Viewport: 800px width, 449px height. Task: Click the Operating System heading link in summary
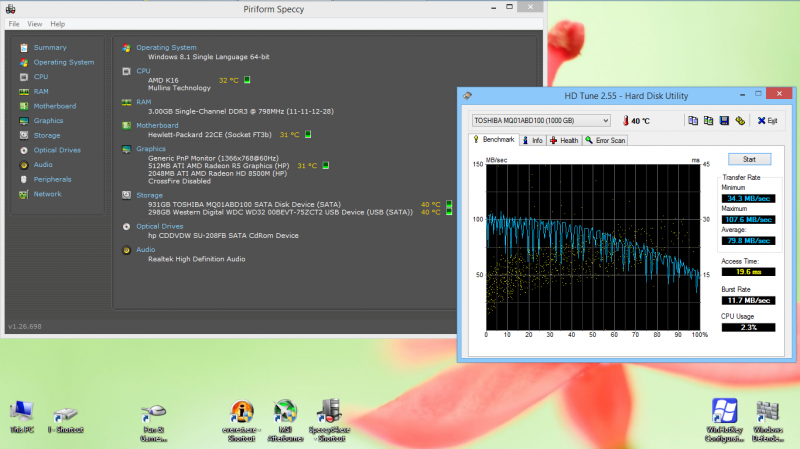(166, 47)
